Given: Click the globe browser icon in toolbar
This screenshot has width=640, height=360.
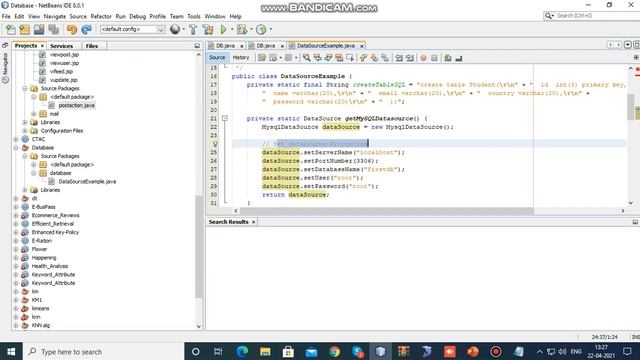Looking at the screenshot, I should (x=175, y=29).
